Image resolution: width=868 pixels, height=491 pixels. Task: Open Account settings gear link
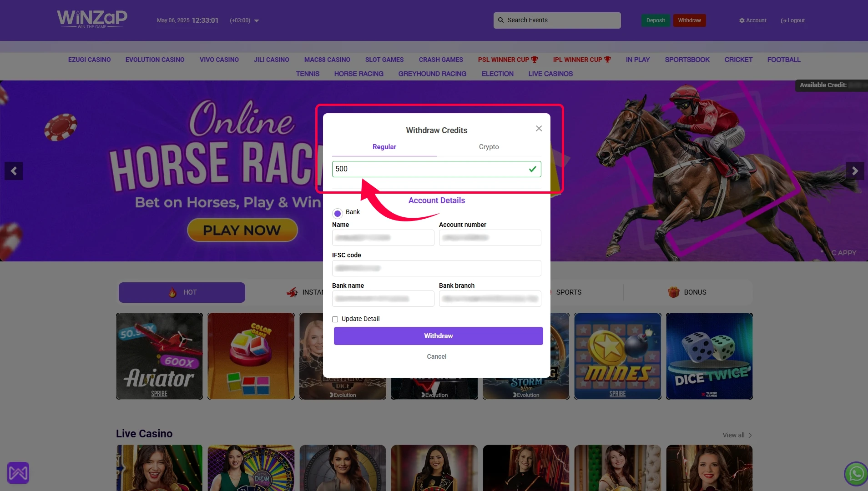[752, 20]
